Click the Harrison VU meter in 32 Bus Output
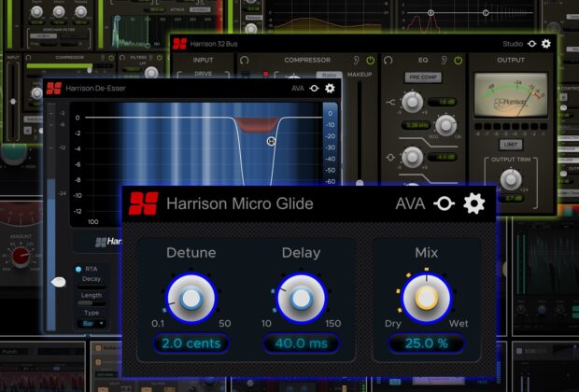 (x=511, y=95)
